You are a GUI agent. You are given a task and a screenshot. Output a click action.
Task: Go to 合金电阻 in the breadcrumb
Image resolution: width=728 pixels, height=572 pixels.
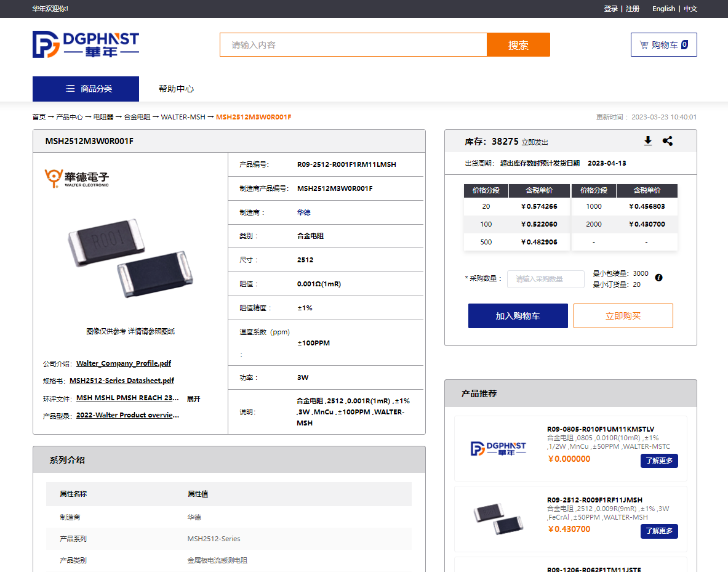coord(137,117)
